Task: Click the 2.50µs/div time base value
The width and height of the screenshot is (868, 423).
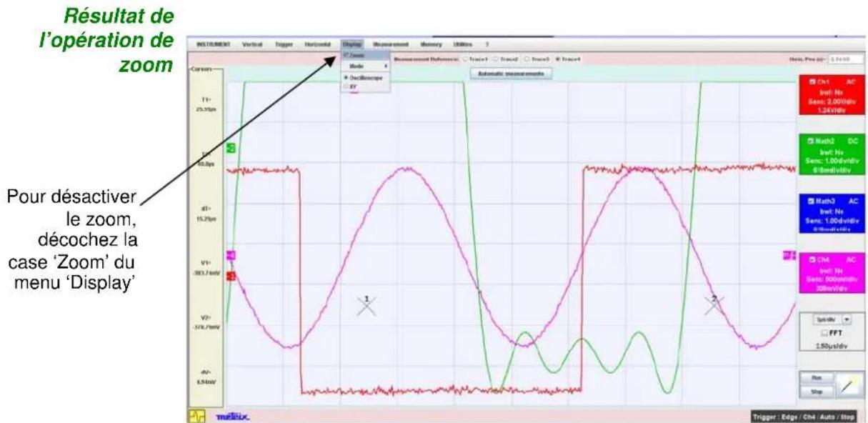Action: [x=832, y=346]
